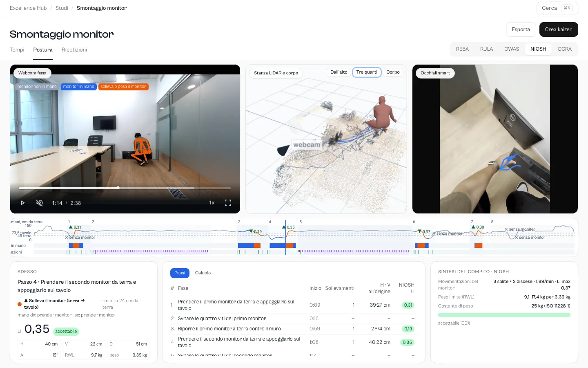Click the 'accettabile' status badge
This screenshot has height=368, width=588.
pyautogui.click(x=66, y=332)
